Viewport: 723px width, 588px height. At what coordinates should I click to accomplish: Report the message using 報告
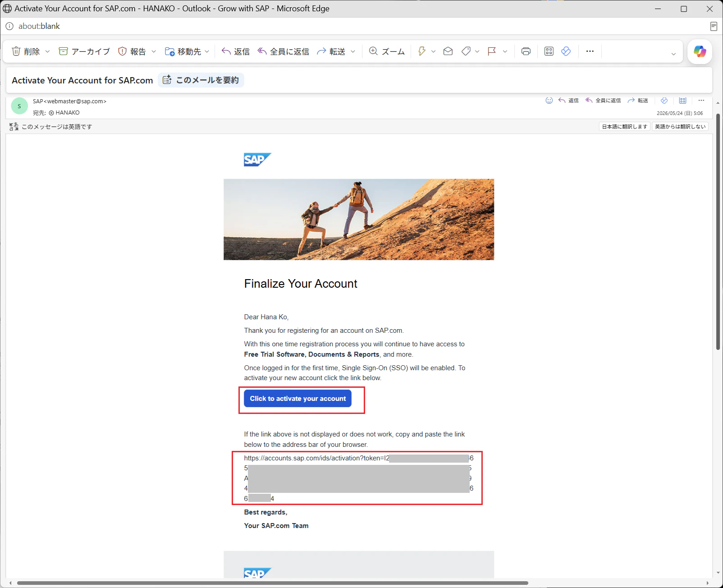tap(132, 51)
